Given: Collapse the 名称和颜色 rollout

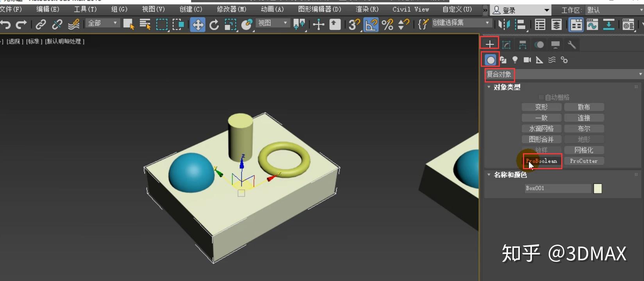Looking at the screenshot, I should coord(489,175).
